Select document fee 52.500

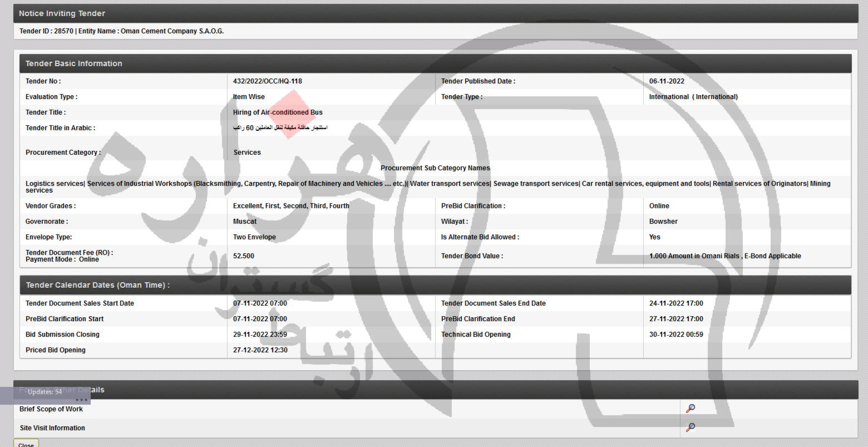pos(244,256)
